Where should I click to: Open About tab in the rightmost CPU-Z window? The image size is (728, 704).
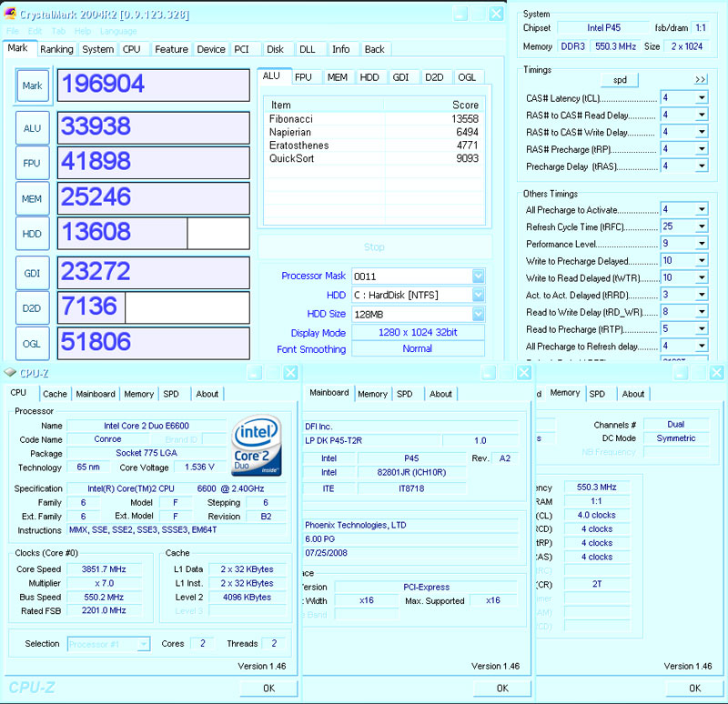633,394
